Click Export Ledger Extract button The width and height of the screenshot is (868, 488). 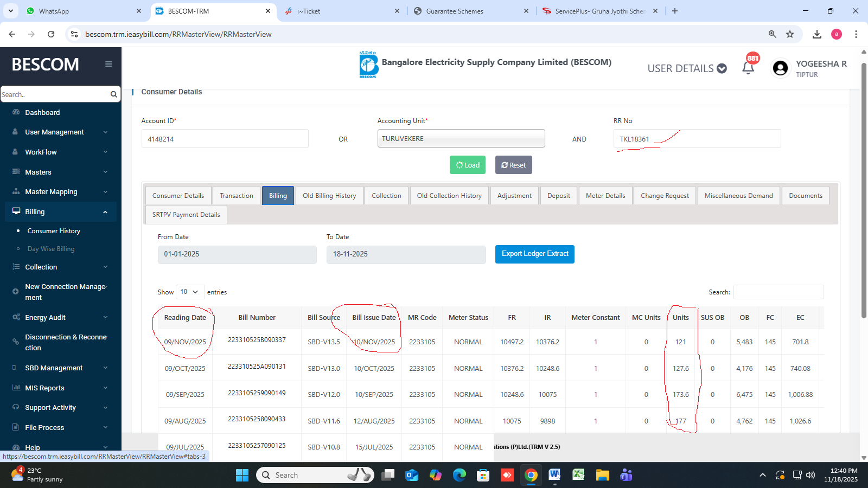pos(534,254)
